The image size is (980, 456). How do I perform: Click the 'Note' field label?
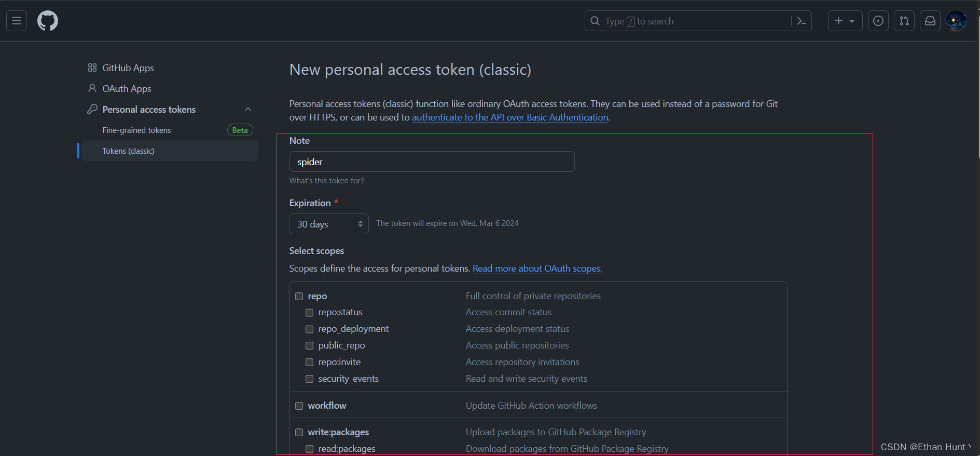[299, 141]
